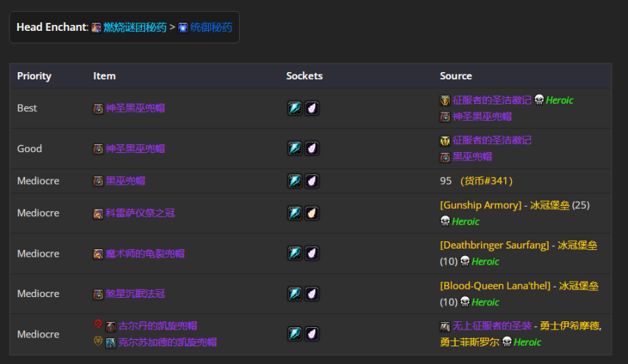628x364 pixels.
Task: Open 科雷萨仪祭之冠 item link
Action: click(140, 213)
